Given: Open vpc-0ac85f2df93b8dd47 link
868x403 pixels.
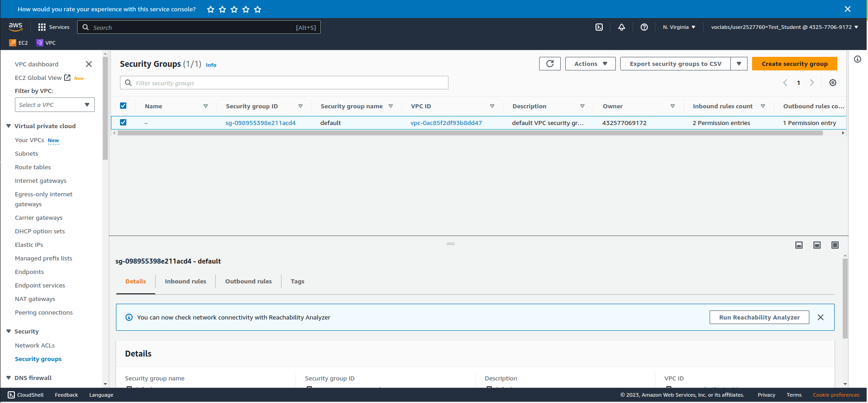Looking at the screenshot, I should coord(446,123).
